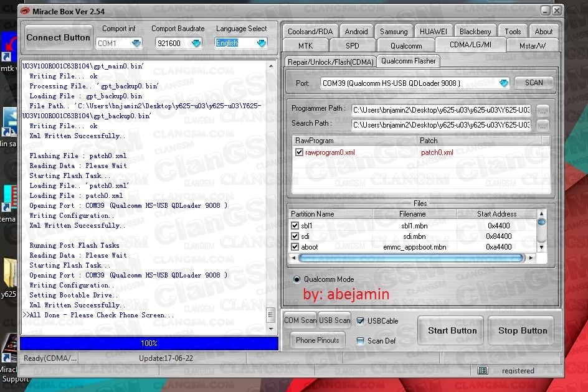Click the Files list scroll up arrow
588x392 pixels.
(x=541, y=213)
